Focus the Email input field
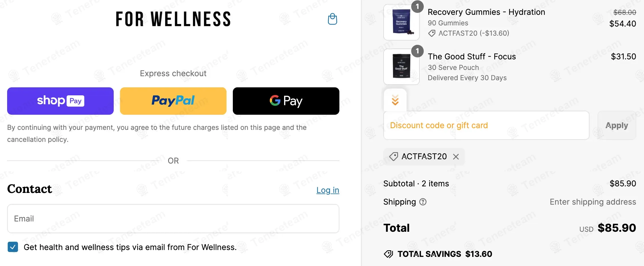The width and height of the screenshot is (644, 266). pos(173,219)
